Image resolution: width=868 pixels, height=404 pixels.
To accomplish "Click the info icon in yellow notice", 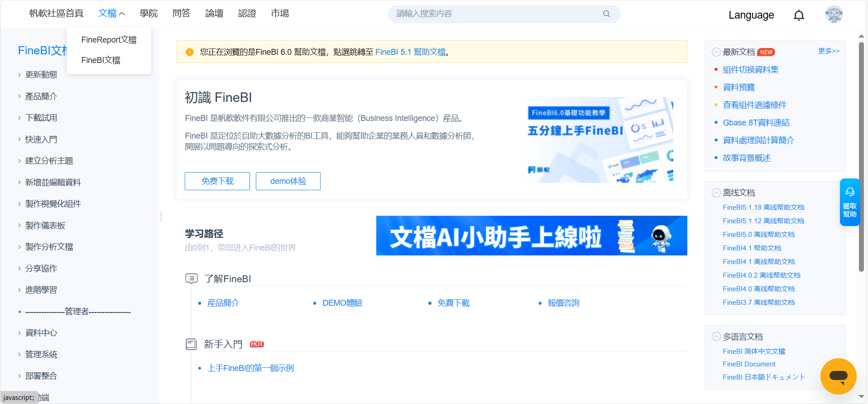I will (190, 52).
